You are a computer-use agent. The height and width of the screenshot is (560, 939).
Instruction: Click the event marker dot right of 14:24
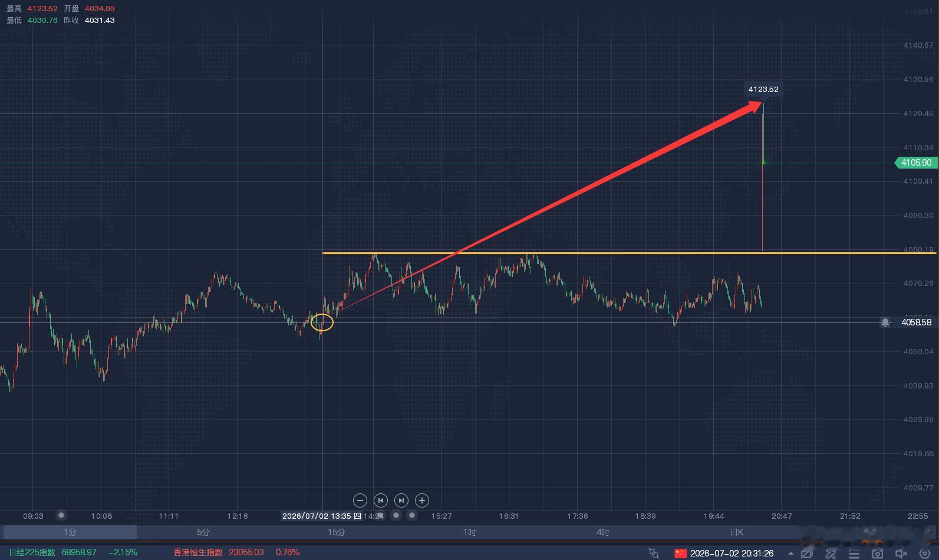coord(396,515)
